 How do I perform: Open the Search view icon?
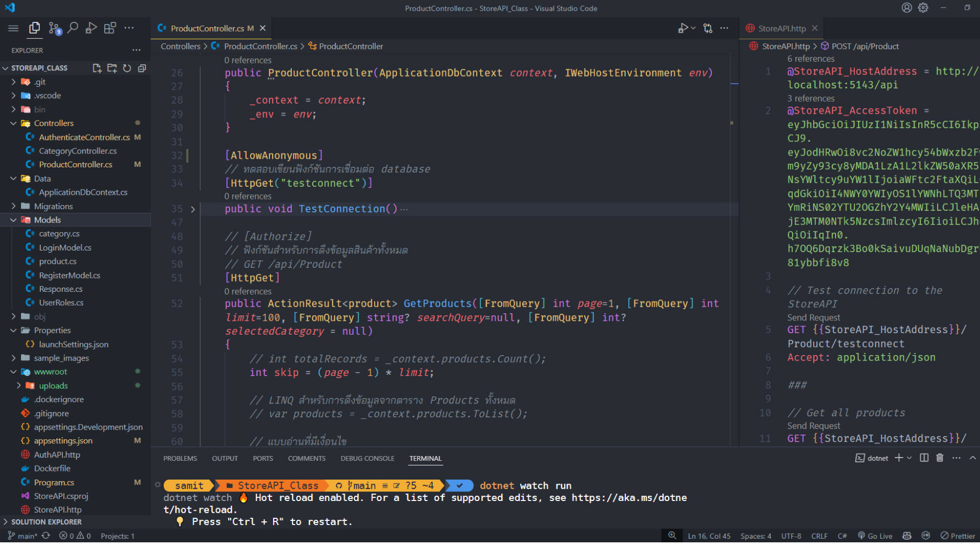tap(72, 28)
